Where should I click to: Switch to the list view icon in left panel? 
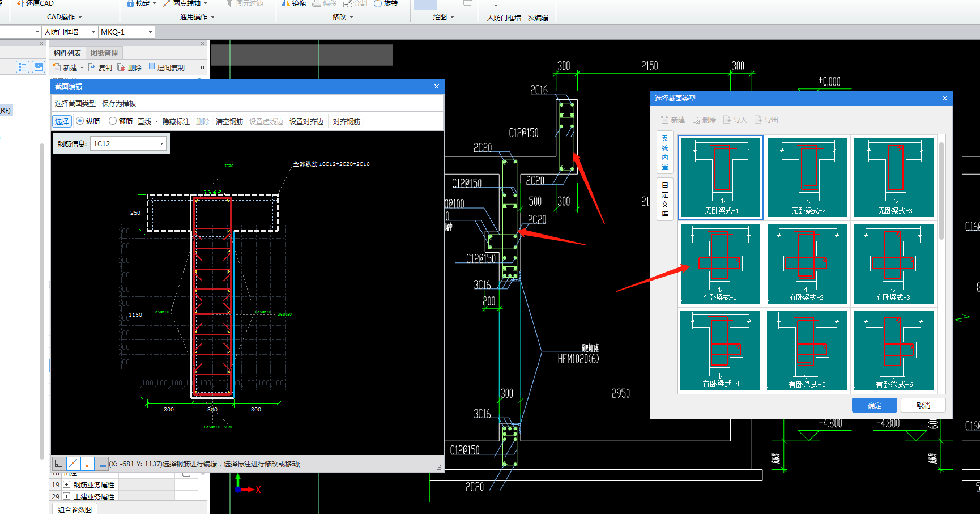pyautogui.click(x=23, y=67)
